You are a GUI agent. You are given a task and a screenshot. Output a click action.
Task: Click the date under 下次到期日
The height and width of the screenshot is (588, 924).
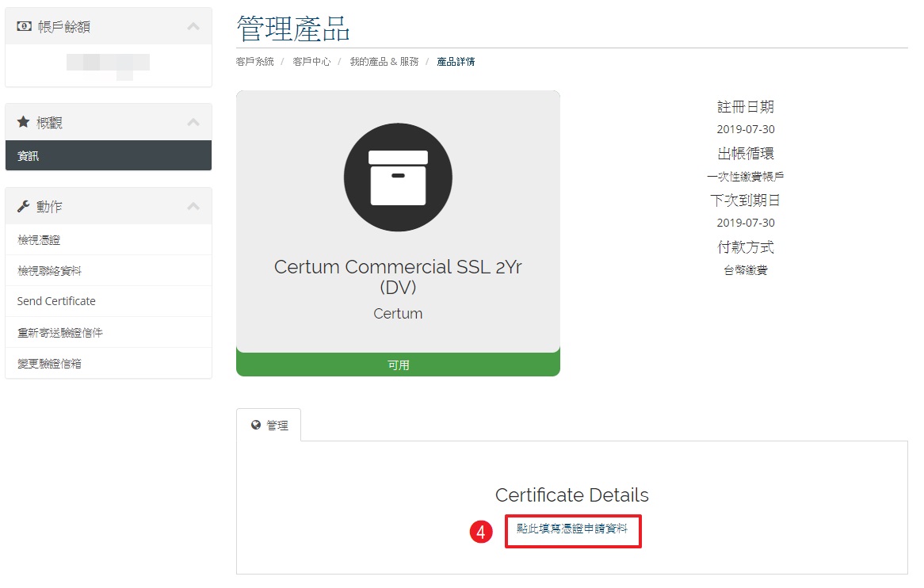[x=746, y=223]
